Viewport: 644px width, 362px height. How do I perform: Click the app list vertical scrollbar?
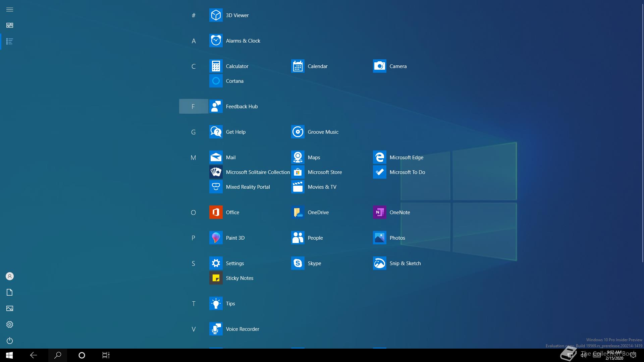click(x=642, y=132)
